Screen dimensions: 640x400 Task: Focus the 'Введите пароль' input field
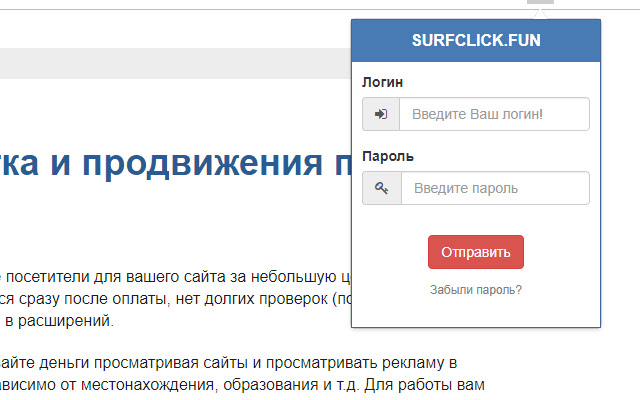click(x=496, y=188)
